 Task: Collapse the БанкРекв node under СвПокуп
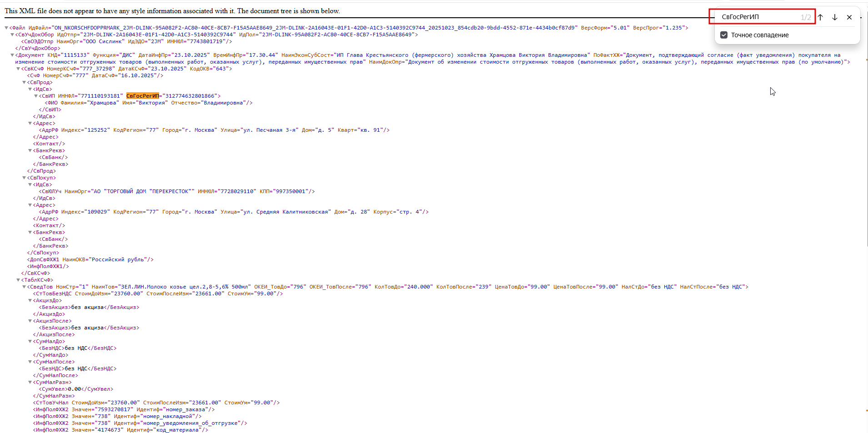pos(30,232)
